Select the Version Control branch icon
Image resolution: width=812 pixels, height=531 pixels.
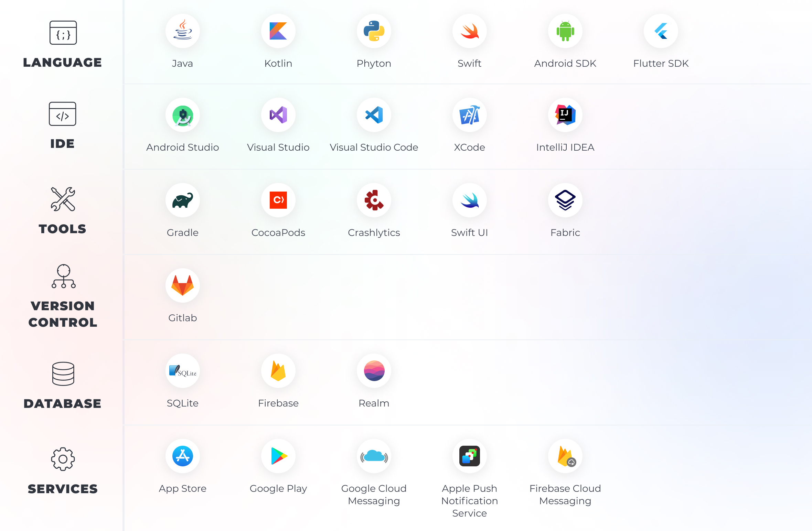click(64, 276)
